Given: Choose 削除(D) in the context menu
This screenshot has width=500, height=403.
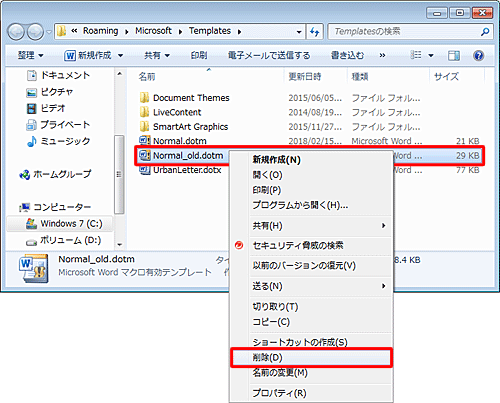Looking at the screenshot, I should pos(310,358).
